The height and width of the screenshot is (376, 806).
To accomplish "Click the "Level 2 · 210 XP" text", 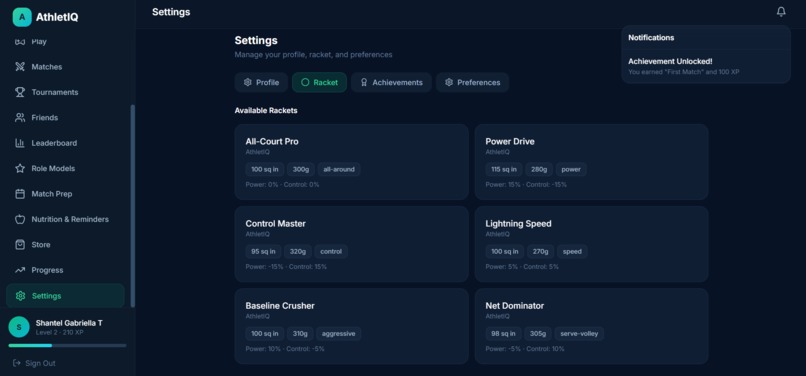I will pyautogui.click(x=60, y=333).
